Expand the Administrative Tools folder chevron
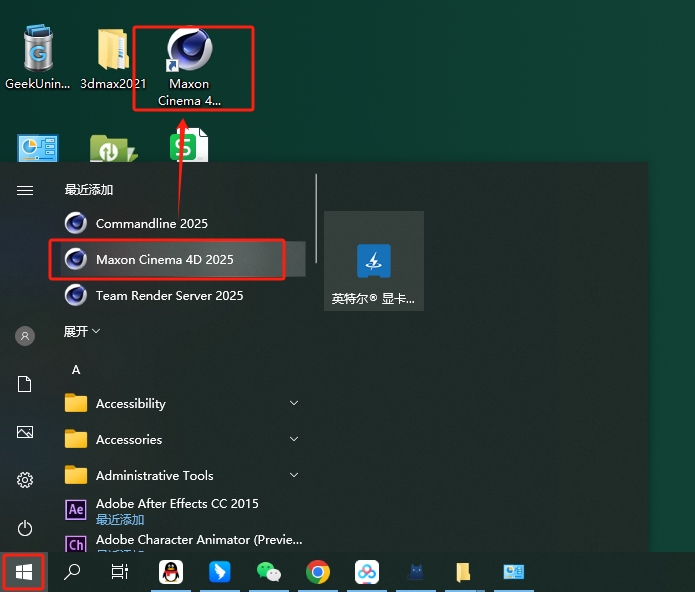Screen dimensions: 695x592 tap(294, 475)
